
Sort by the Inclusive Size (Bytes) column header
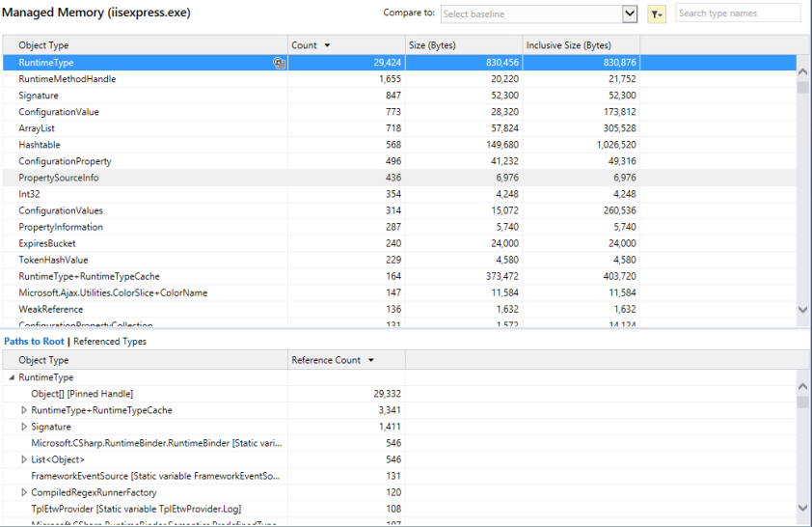coord(582,45)
